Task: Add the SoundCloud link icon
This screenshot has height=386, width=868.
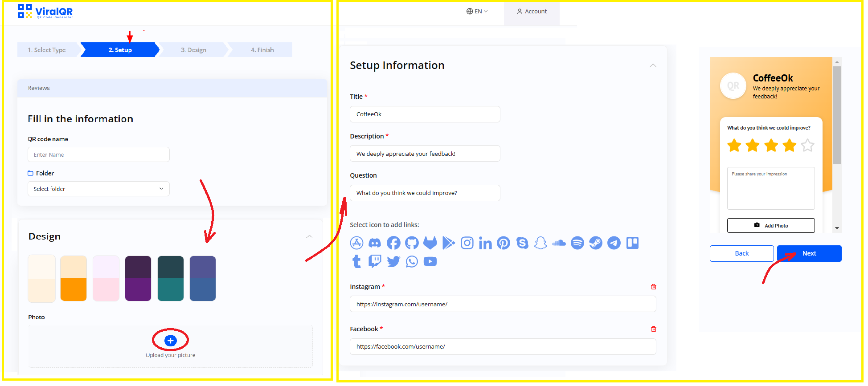Action: 559,243
